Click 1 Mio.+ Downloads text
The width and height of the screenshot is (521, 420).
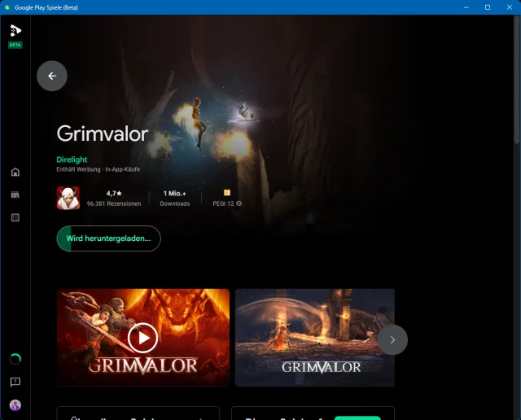coord(175,198)
